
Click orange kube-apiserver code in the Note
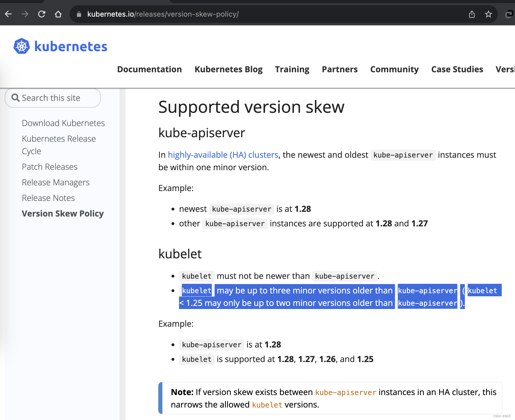pos(346,392)
